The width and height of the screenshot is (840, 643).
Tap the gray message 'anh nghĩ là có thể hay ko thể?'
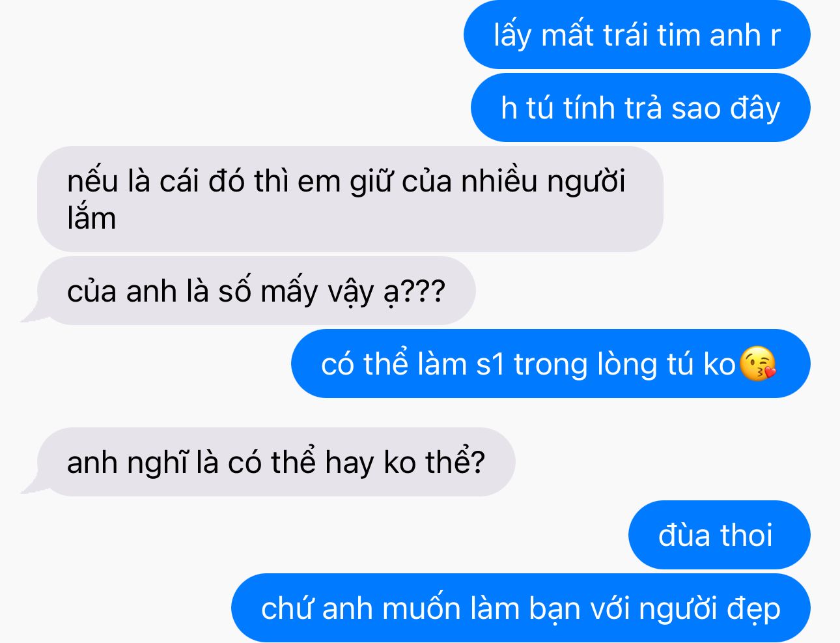click(x=276, y=463)
